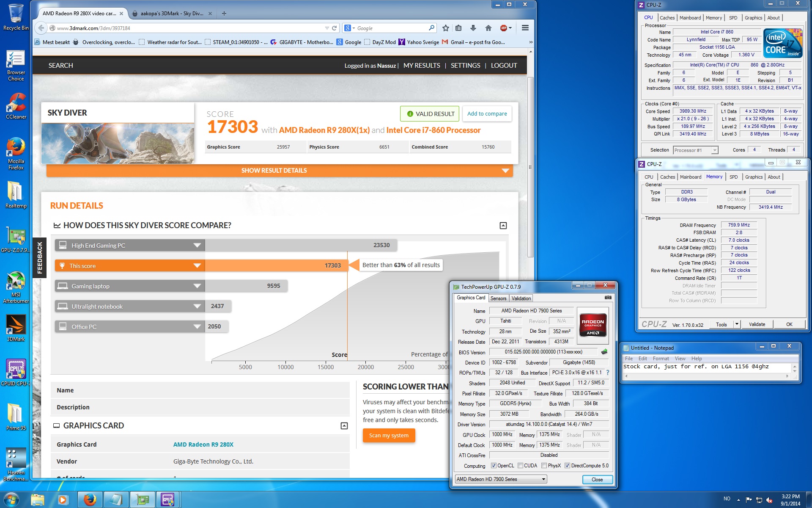Image resolution: width=812 pixels, height=508 pixels.
Task: Open the GPU selector dropdown in GPU-Z
Action: pos(501,479)
